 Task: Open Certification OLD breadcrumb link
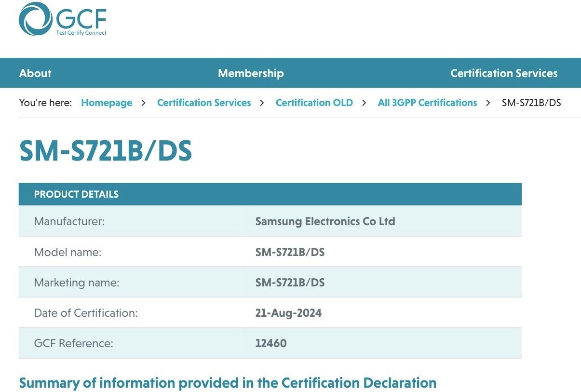point(314,103)
